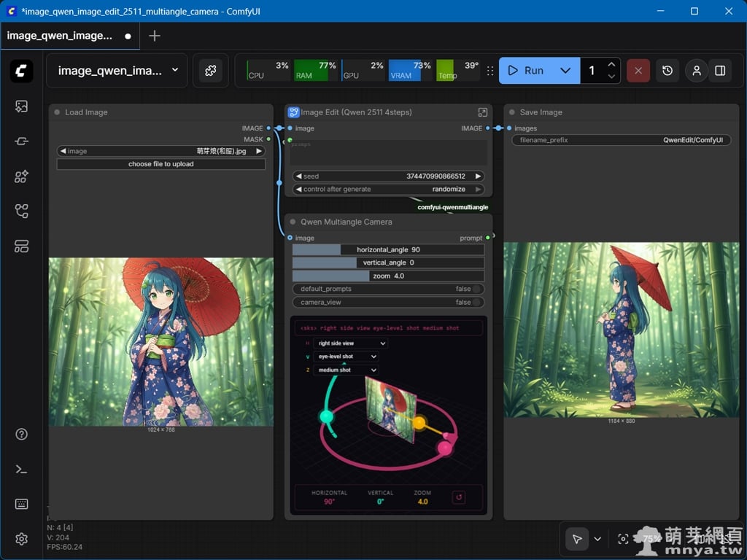The width and height of the screenshot is (747, 560).
Task: Open the queue history clock icon
Action: click(x=667, y=71)
